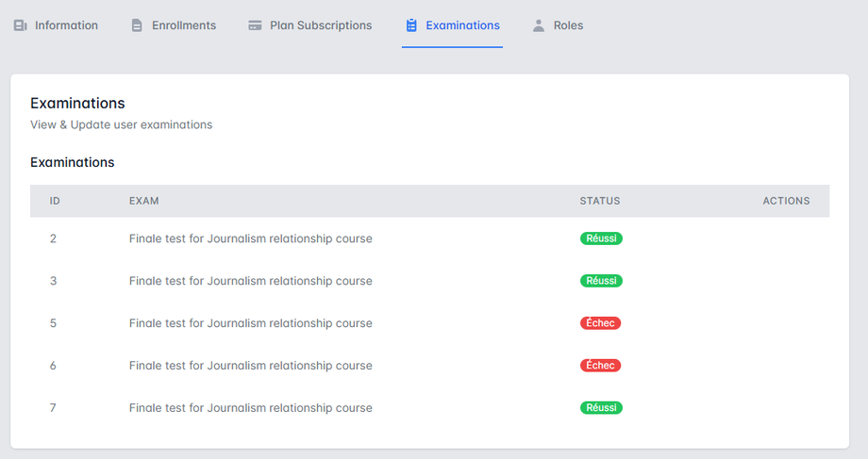This screenshot has width=868, height=459.
Task: Switch to the Information tab label
Action: [66, 25]
